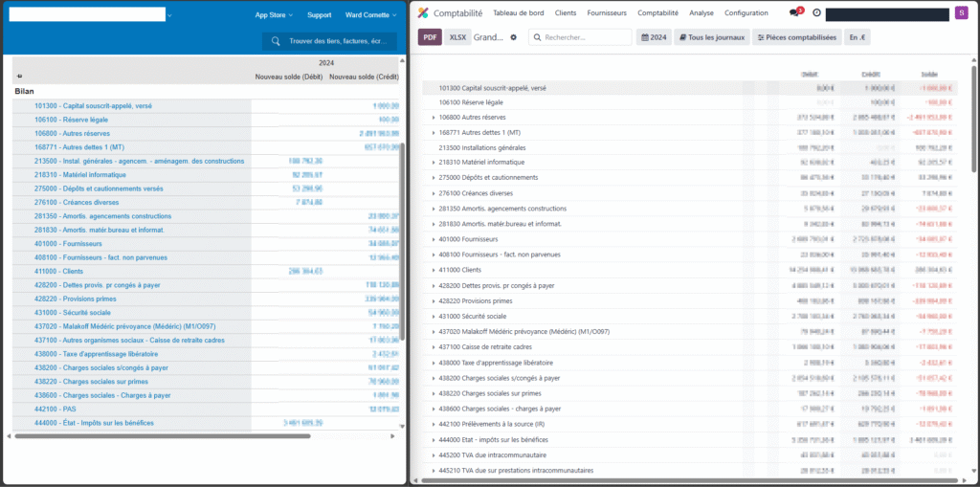This screenshot has height=487, width=980.
Task: Expand the 401000 Fournisseurs row in Odoo
Action: tap(434, 240)
